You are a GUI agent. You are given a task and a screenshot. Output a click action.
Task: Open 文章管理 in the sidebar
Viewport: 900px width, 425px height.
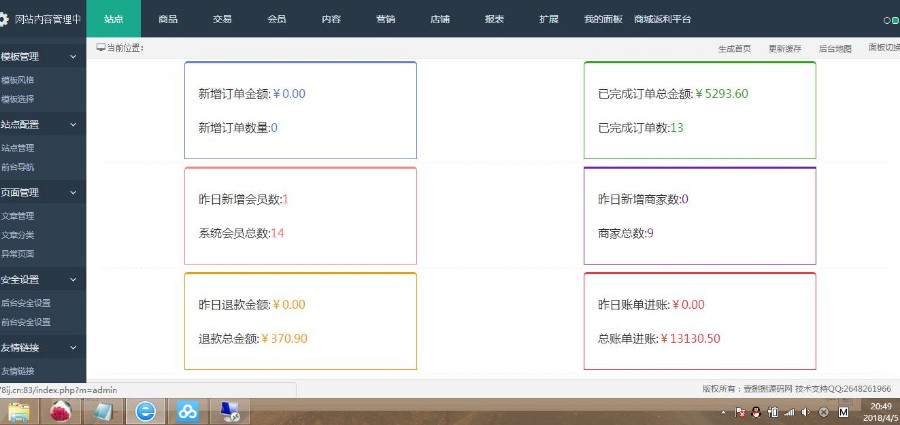click(17, 217)
